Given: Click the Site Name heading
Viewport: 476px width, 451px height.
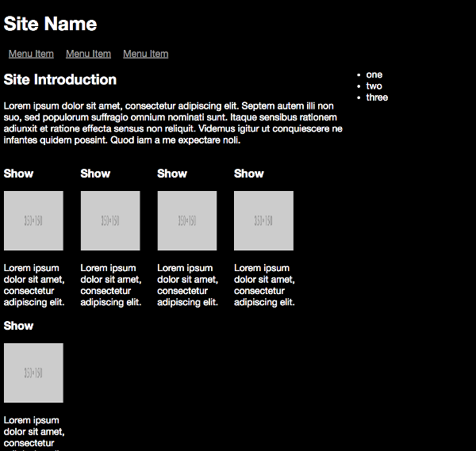Looking at the screenshot, I should (50, 24).
